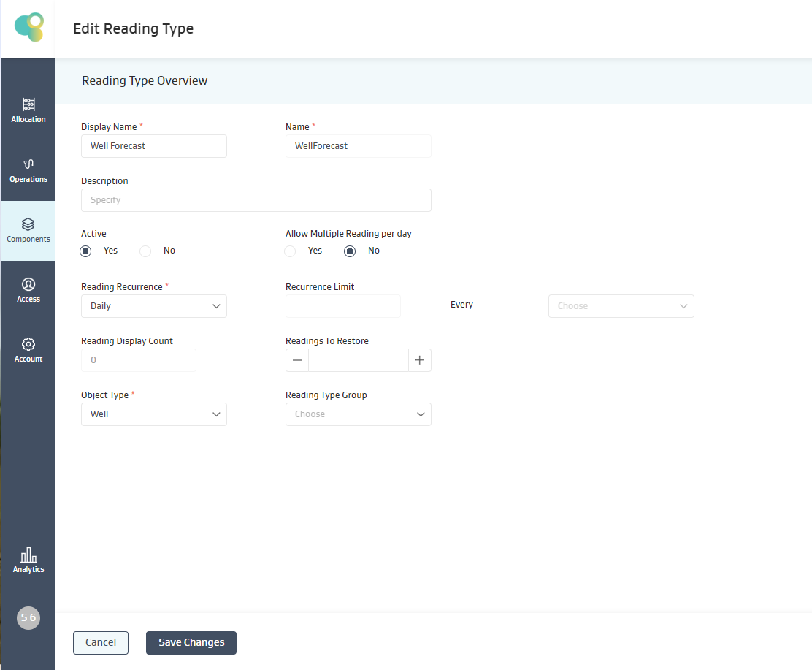This screenshot has height=670, width=812.
Task: Open the Access user icon
Action: coord(28,284)
